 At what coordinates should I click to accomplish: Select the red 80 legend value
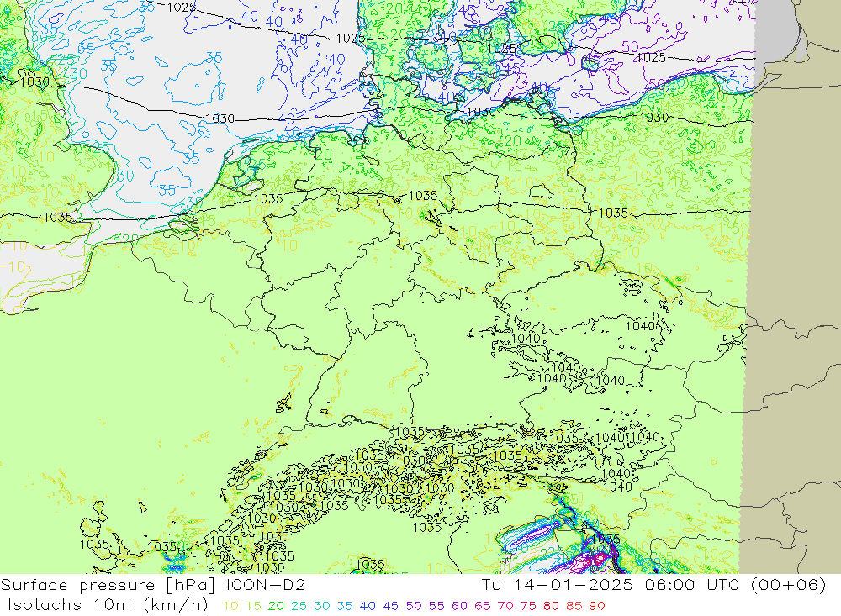point(551,606)
